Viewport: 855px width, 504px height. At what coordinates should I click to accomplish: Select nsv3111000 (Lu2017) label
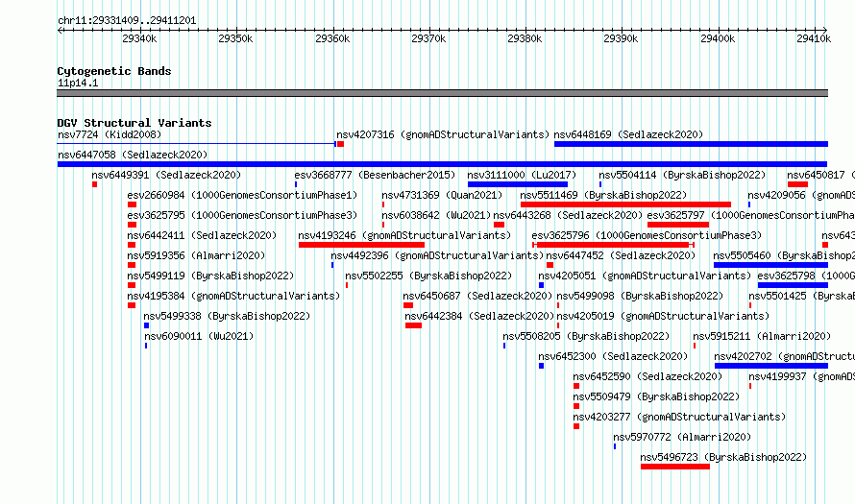tap(522, 175)
